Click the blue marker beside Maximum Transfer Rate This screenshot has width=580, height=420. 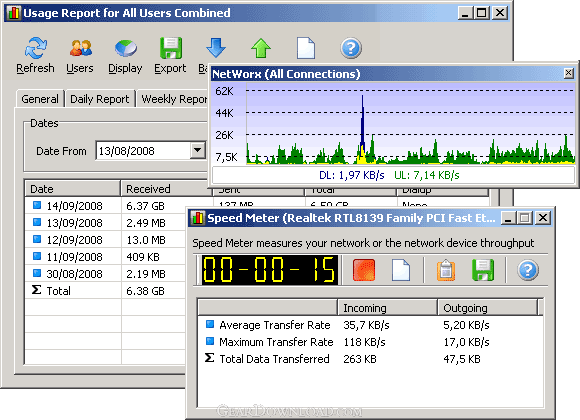tap(210, 341)
